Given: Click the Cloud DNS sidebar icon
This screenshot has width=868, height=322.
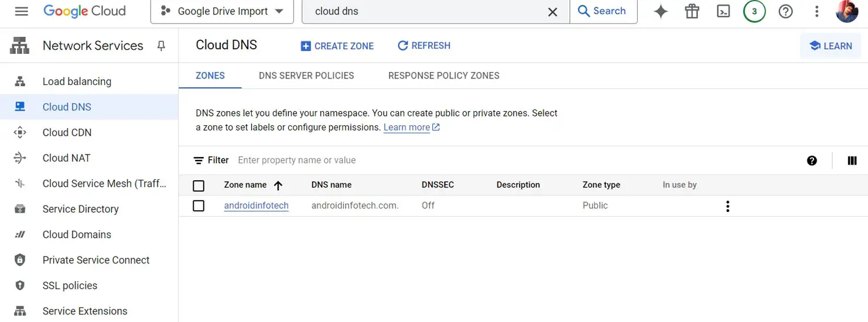Looking at the screenshot, I should [x=20, y=107].
